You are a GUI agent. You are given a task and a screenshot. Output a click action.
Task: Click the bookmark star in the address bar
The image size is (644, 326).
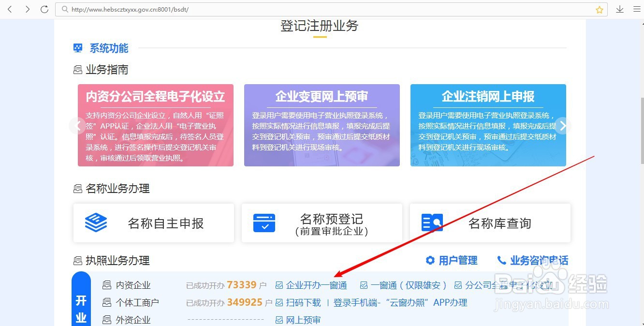point(599,9)
